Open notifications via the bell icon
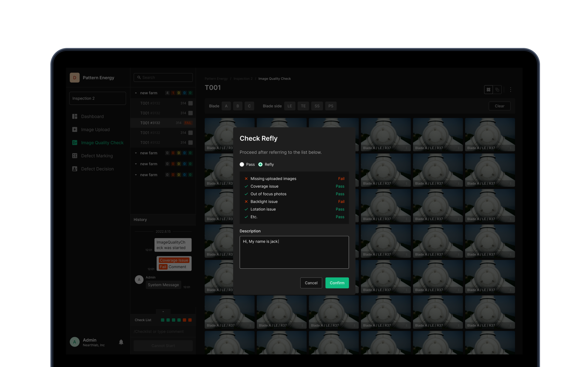The width and height of the screenshot is (588, 367). [121, 342]
